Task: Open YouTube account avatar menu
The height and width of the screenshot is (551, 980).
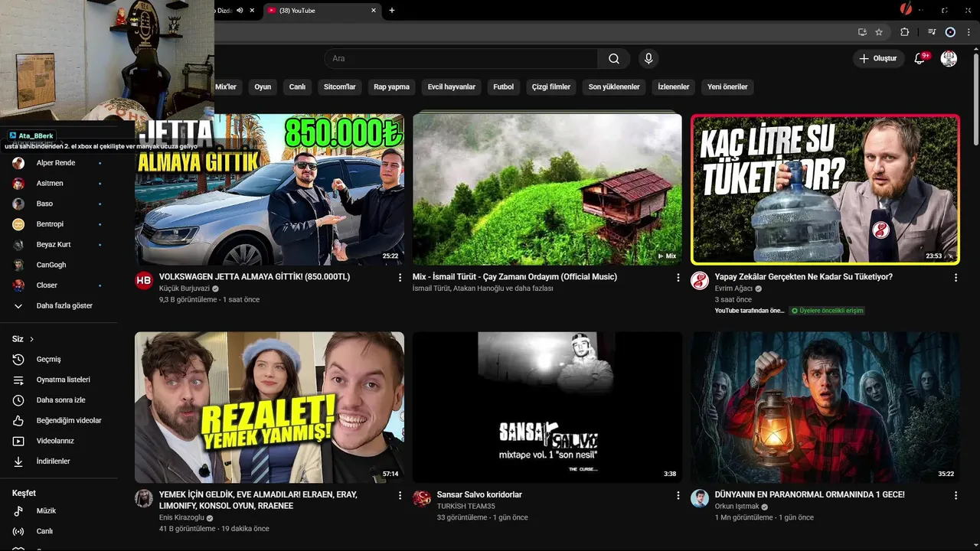Action: tap(949, 58)
